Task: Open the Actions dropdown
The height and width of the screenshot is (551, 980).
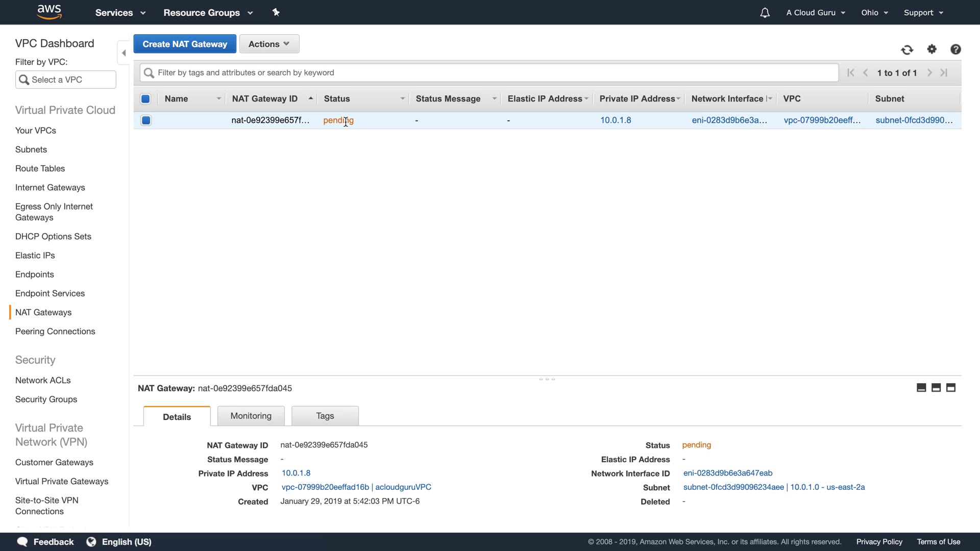Action: pos(269,44)
